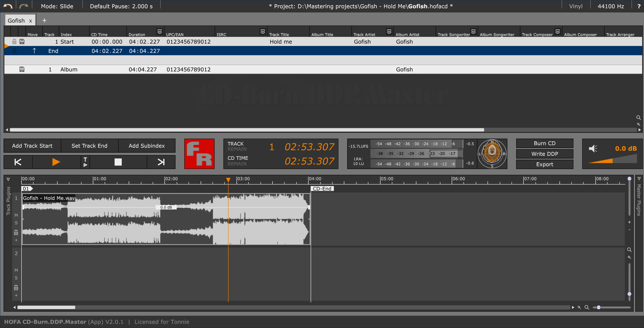The image size is (644, 328).
Task: Collapse the Master Plugins panel triangle
Action: click(639, 179)
